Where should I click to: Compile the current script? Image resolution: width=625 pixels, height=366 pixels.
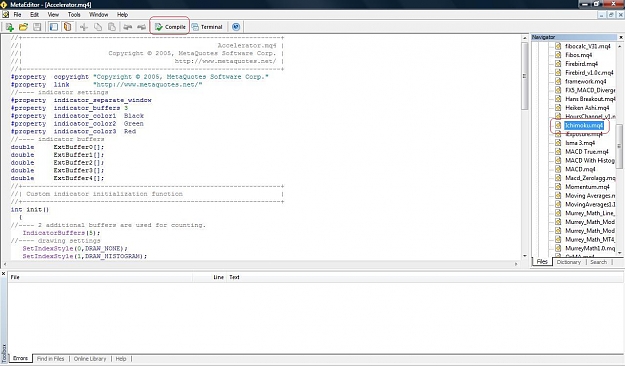(170, 27)
